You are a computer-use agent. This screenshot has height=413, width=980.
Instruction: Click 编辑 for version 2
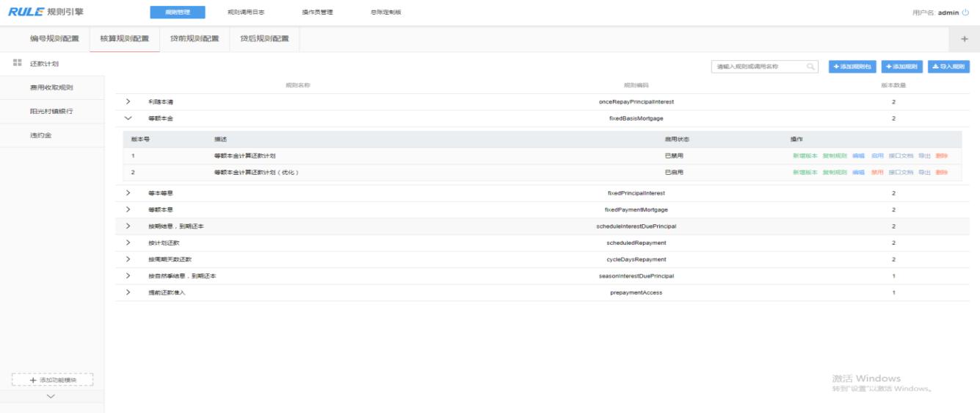858,172
